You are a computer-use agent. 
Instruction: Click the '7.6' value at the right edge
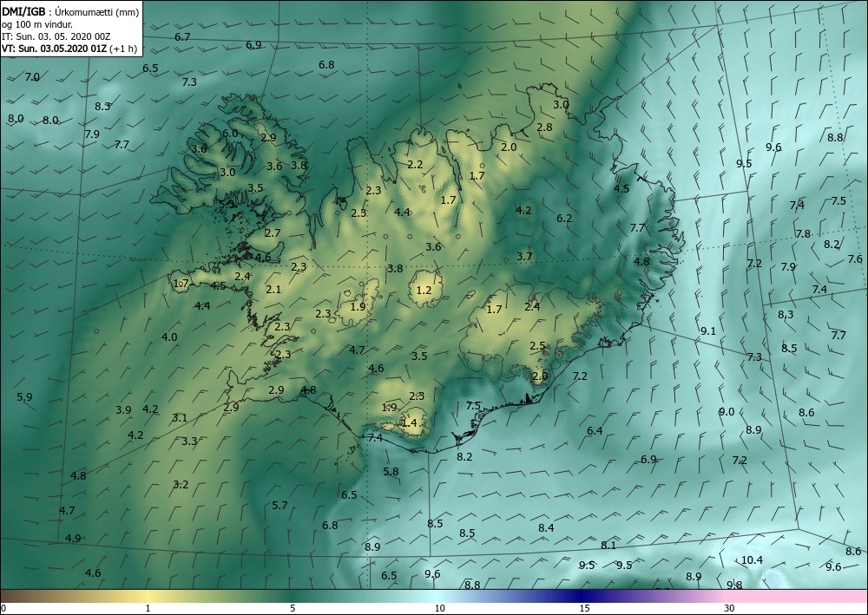(855, 259)
